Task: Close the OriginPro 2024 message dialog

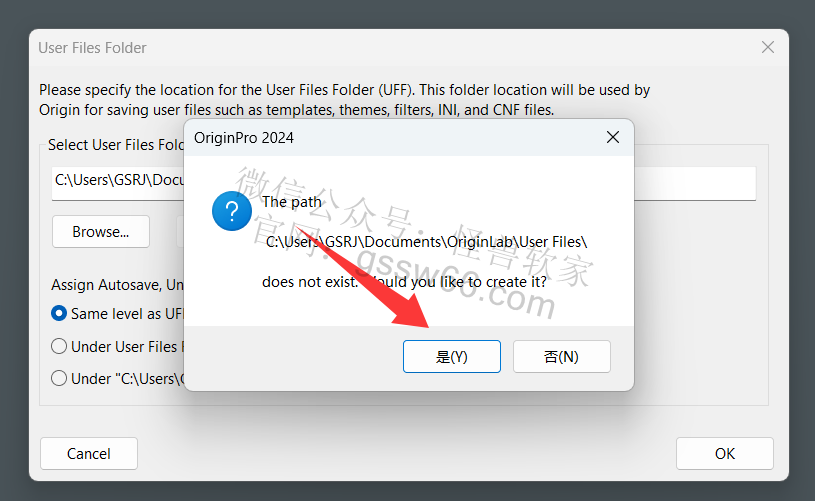Action: [x=613, y=137]
